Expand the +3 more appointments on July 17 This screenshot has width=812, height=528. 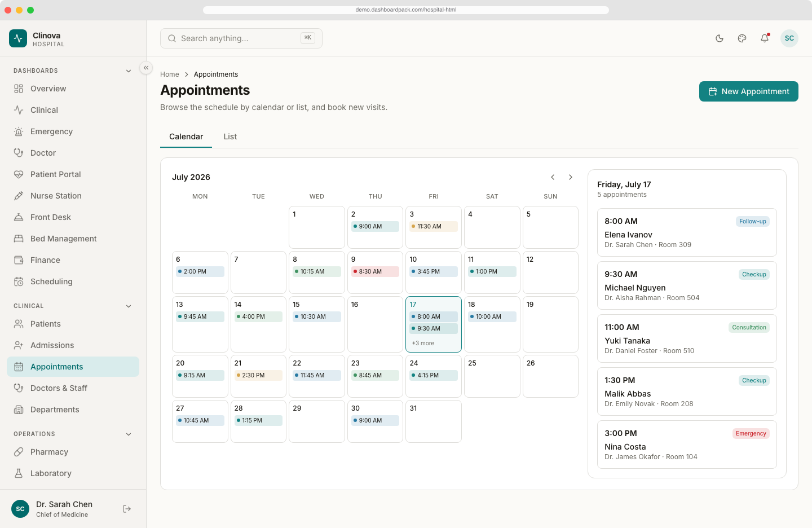(x=423, y=343)
